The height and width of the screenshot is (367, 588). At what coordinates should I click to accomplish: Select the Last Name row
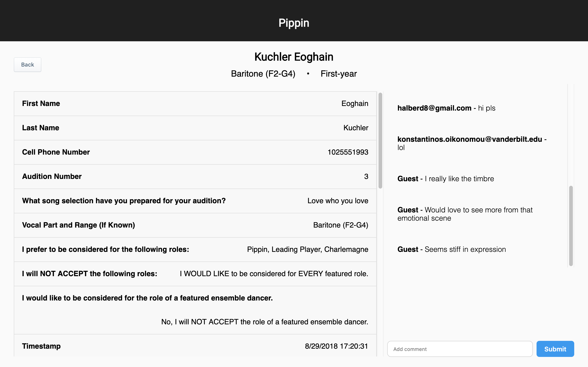point(195,128)
